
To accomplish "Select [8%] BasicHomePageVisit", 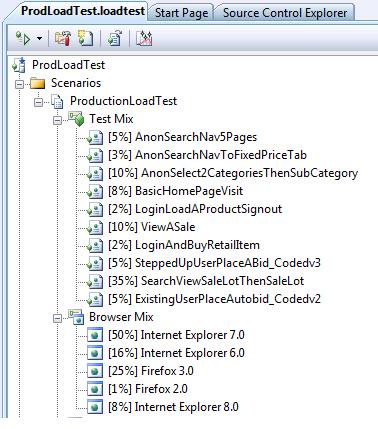I will (175, 191).
